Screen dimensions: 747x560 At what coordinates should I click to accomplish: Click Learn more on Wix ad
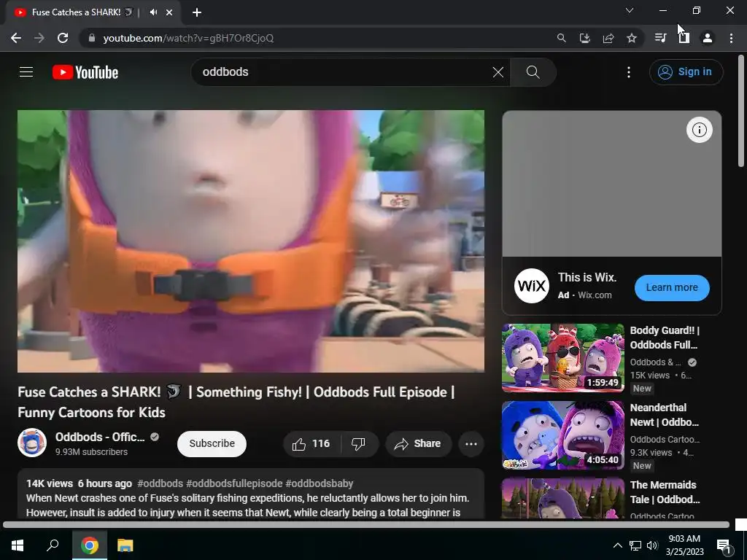coord(672,287)
